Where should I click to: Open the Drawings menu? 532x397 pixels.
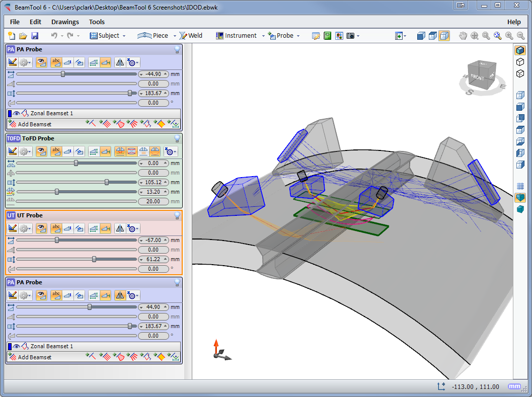(x=65, y=22)
